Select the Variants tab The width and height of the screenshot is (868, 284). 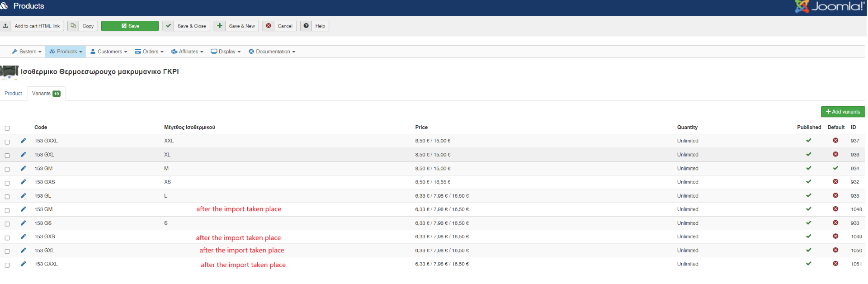(46, 94)
